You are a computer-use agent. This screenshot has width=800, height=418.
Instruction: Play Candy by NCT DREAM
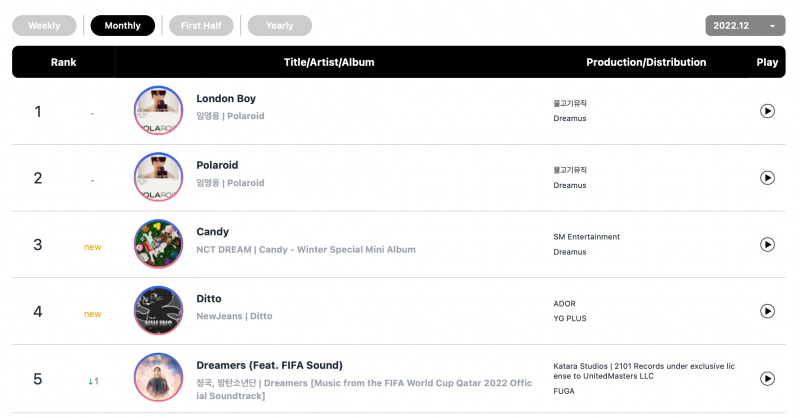pos(767,244)
